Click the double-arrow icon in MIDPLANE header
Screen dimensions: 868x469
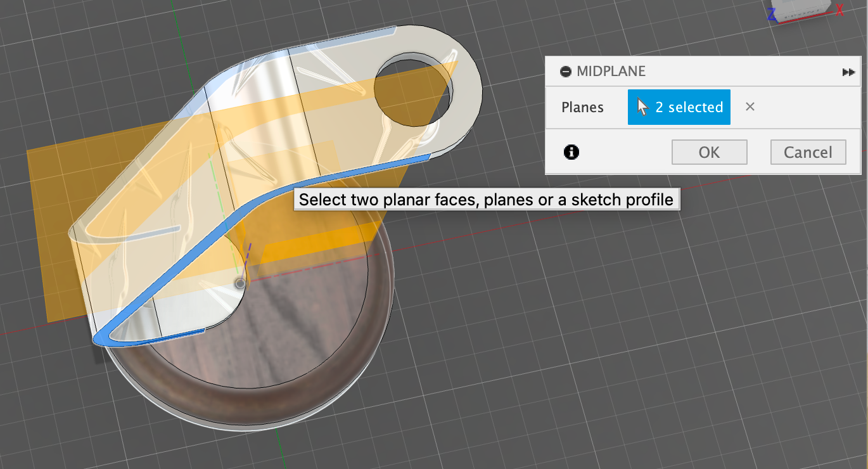click(848, 72)
